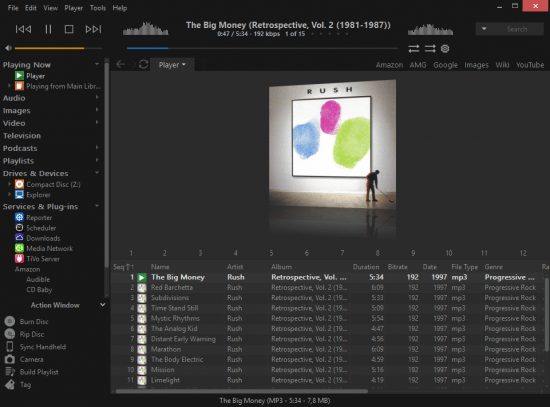
Task: Expand Playing from Main Library node
Action: [x=9, y=86]
